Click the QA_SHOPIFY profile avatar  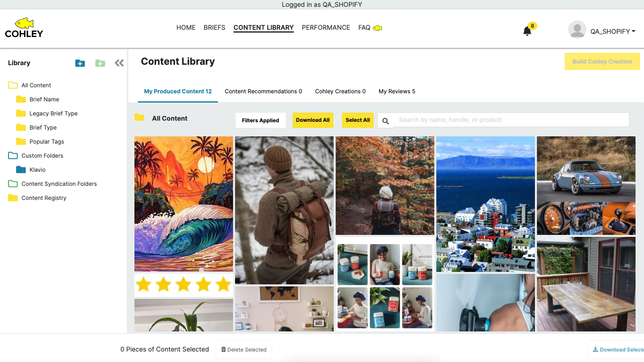click(x=577, y=30)
